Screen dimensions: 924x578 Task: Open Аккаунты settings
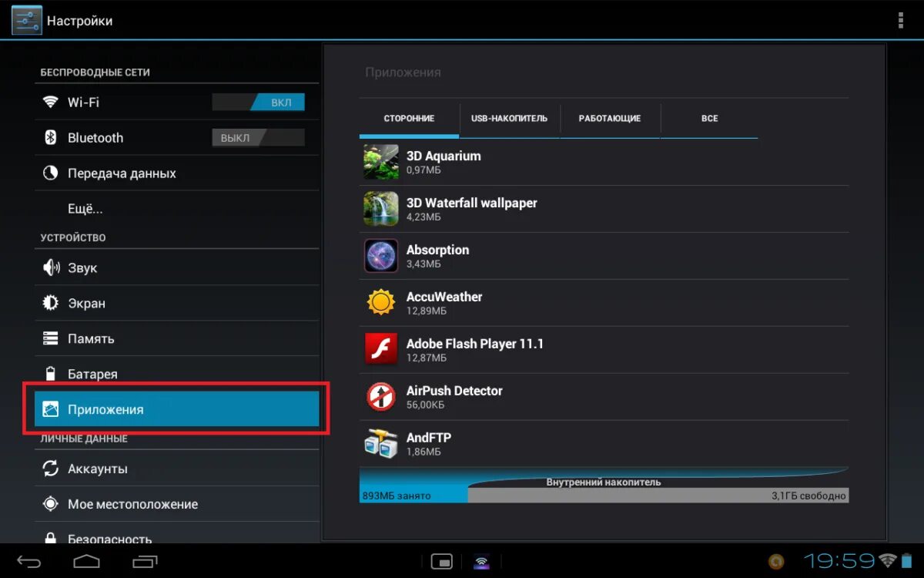click(x=176, y=469)
